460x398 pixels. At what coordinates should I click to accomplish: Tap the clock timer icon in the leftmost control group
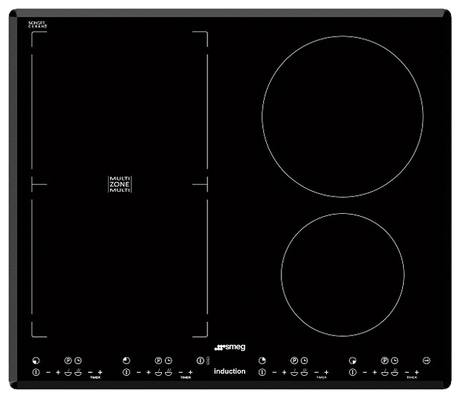(78, 360)
